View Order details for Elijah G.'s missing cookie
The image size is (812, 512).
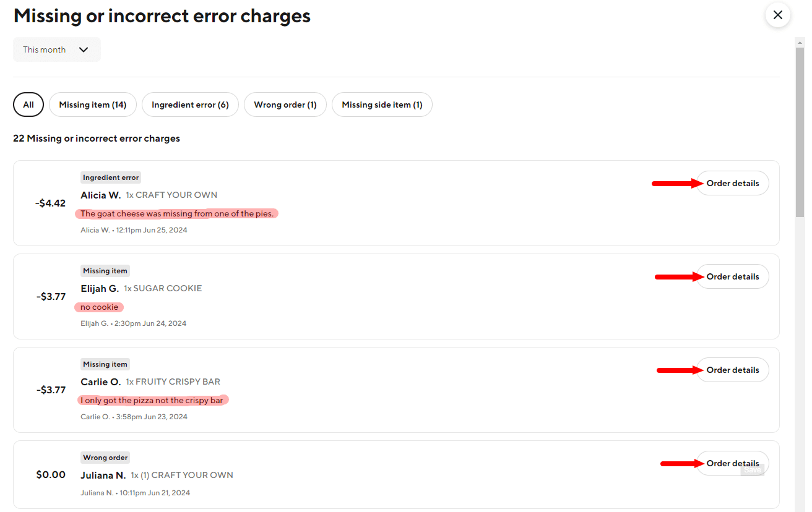[x=732, y=276]
